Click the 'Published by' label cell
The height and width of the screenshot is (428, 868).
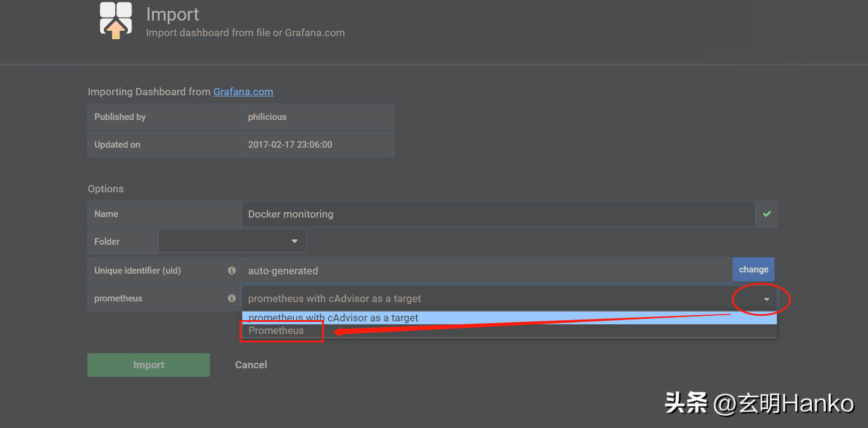point(165,117)
